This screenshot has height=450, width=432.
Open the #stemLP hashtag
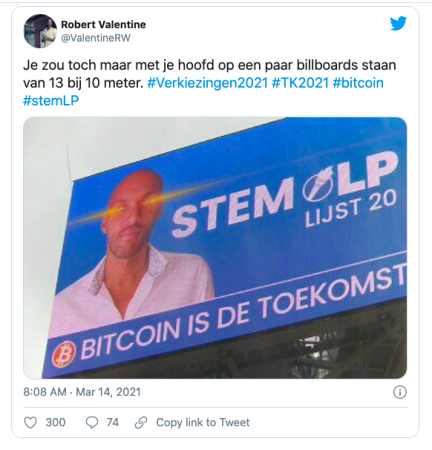tap(51, 100)
